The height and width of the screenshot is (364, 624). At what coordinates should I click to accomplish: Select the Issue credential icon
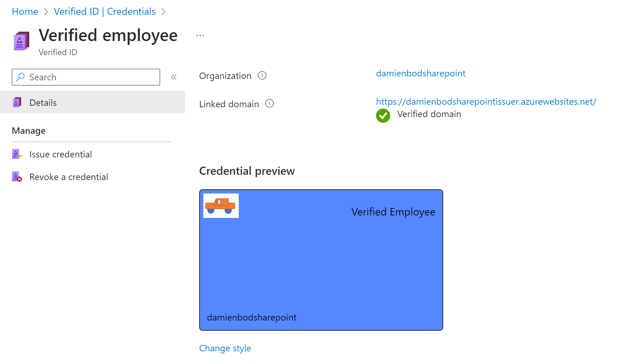pyautogui.click(x=17, y=154)
